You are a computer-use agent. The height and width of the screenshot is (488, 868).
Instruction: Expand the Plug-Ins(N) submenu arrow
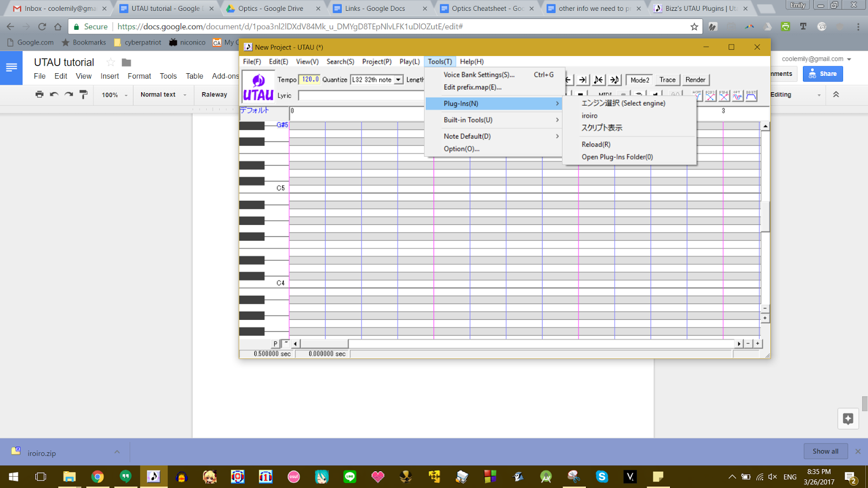pos(557,104)
